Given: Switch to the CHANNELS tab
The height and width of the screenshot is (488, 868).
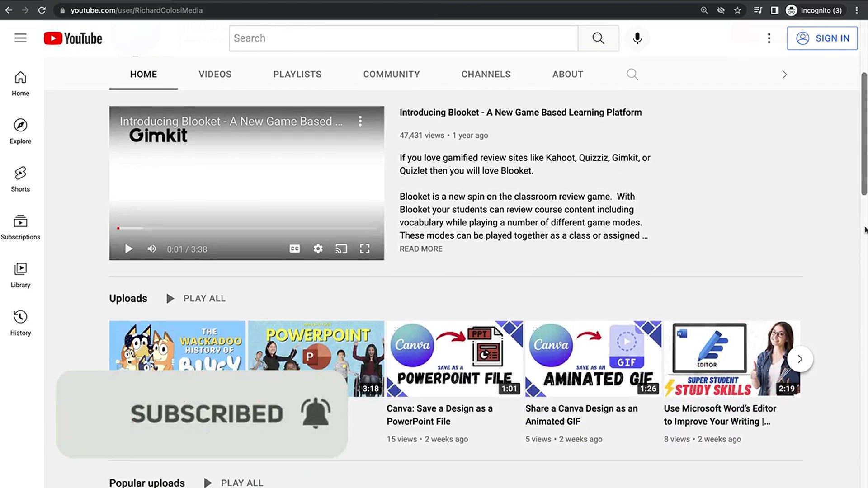Looking at the screenshot, I should click(x=486, y=74).
